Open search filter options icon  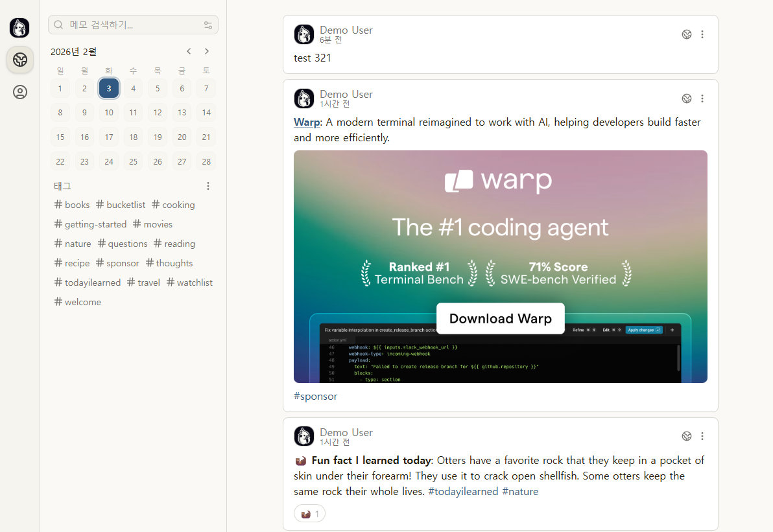click(x=208, y=25)
